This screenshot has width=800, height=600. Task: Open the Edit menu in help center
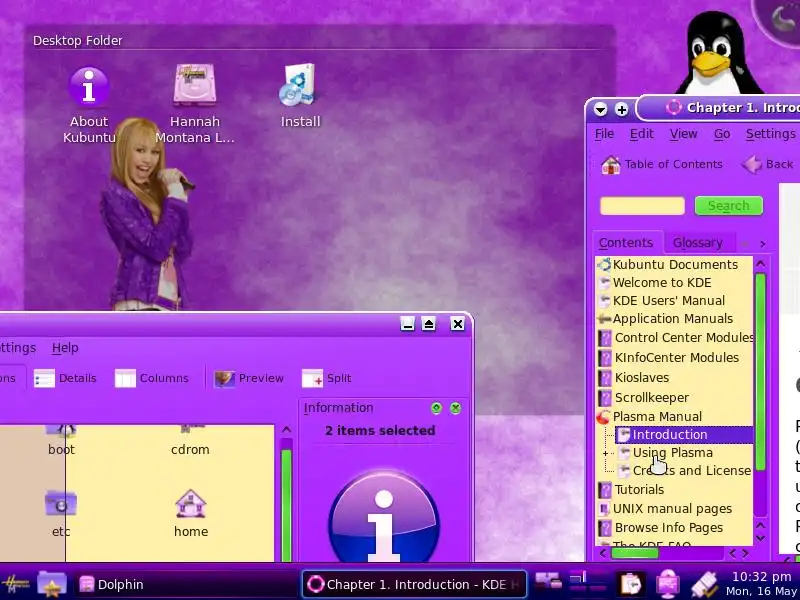click(x=641, y=134)
